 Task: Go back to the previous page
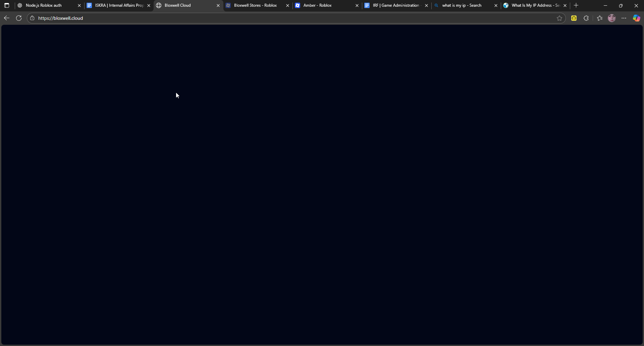[7, 18]
